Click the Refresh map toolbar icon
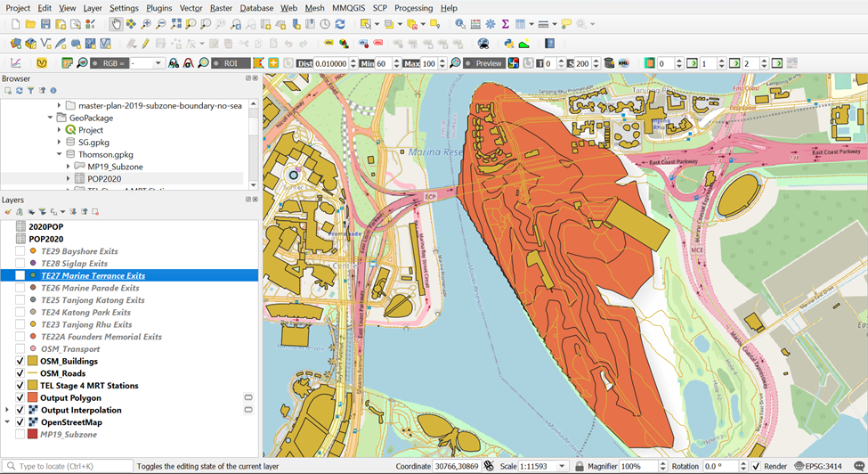This screenshot has width=868, height=474. pyautogui.click(x=339, y=24)
